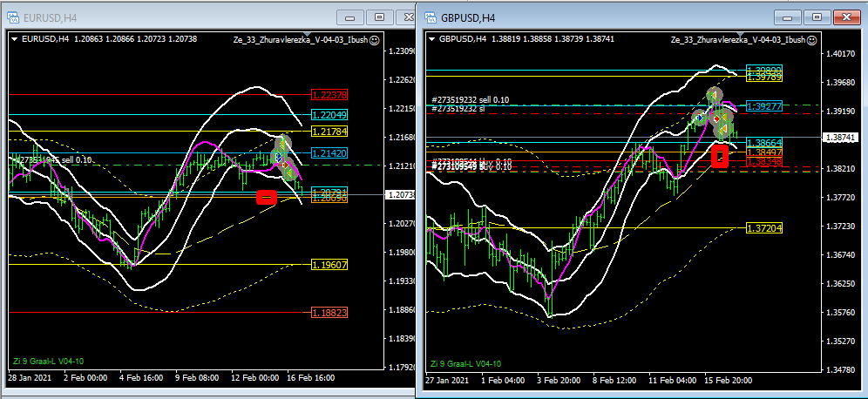The image size is (868, 399).
Task: Click 1.37720 on the GBPUSD price scale
Action: coord(840,197)
